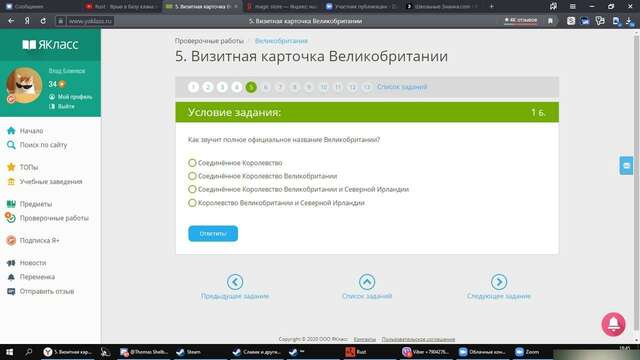
Task: Open the Великобритания breadcrumb link
Action: tap(281, 41)
